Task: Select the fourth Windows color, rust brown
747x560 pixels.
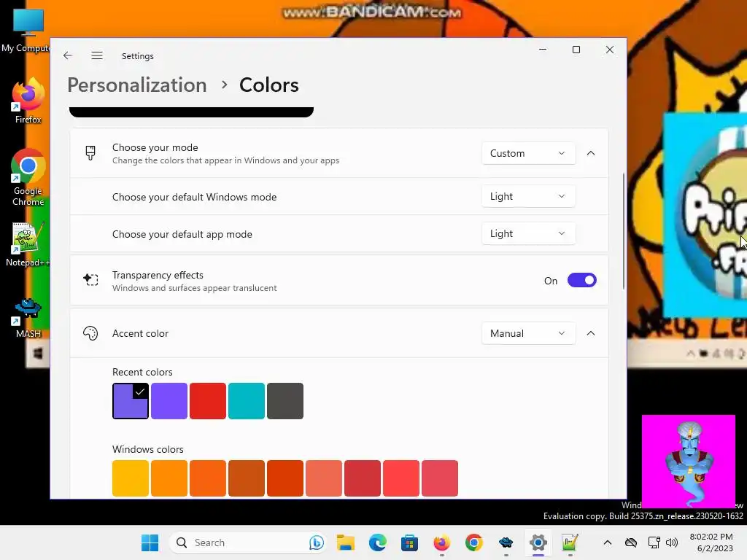Action: click(247, 478)
